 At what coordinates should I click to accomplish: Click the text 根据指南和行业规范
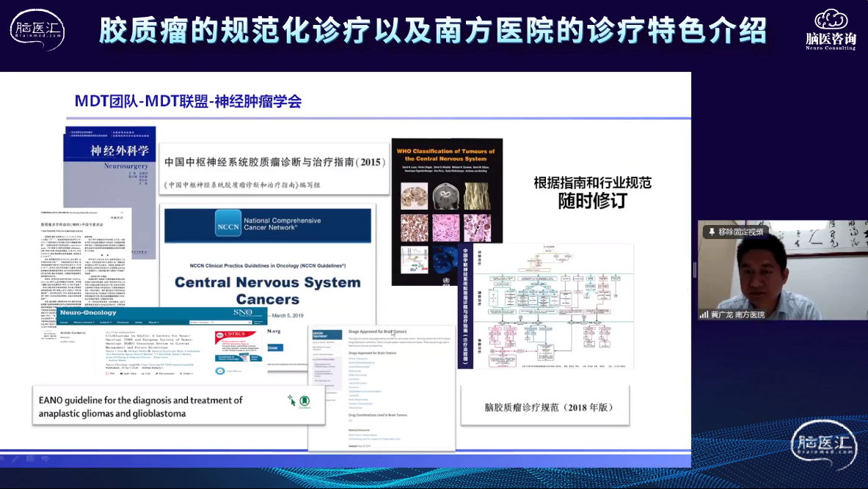[592, 183]
